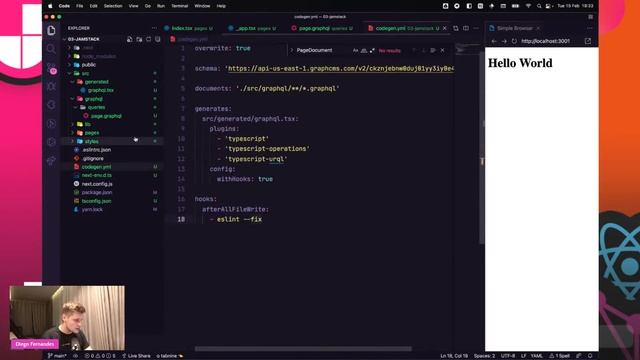Click Refresh Explorer icon
Screen dimensions: 640x360
tap(149, 39)
